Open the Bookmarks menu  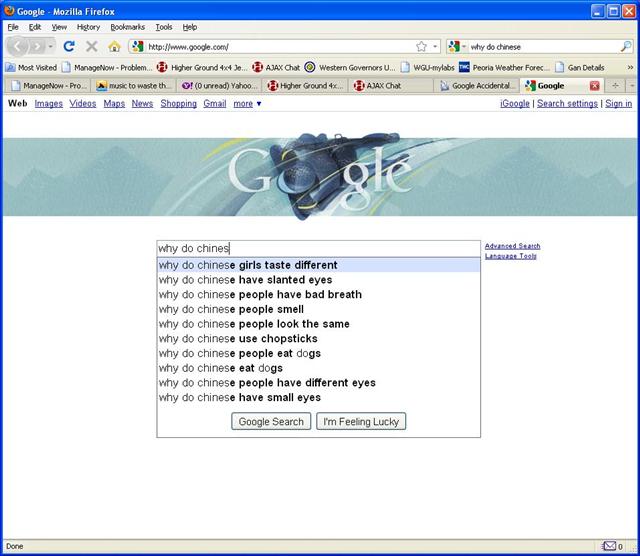pos(127,27)
